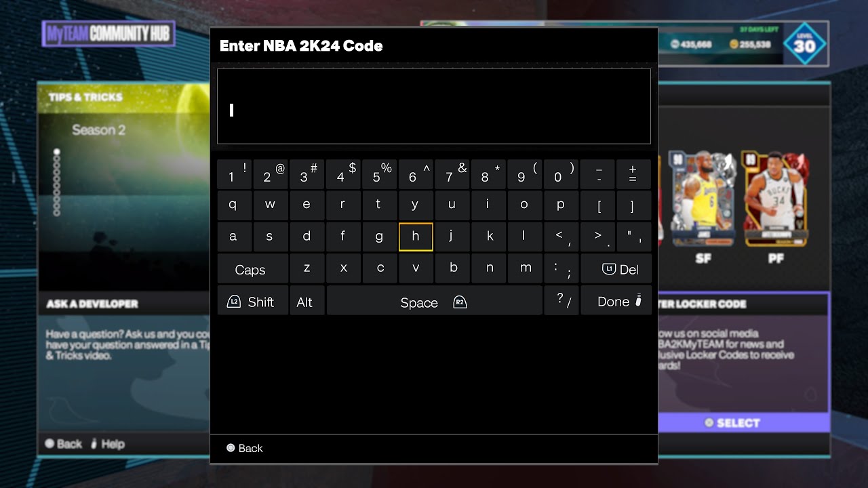Tap the q key
Viewport: 868px width, 488px height.
[x=234, y=205]
